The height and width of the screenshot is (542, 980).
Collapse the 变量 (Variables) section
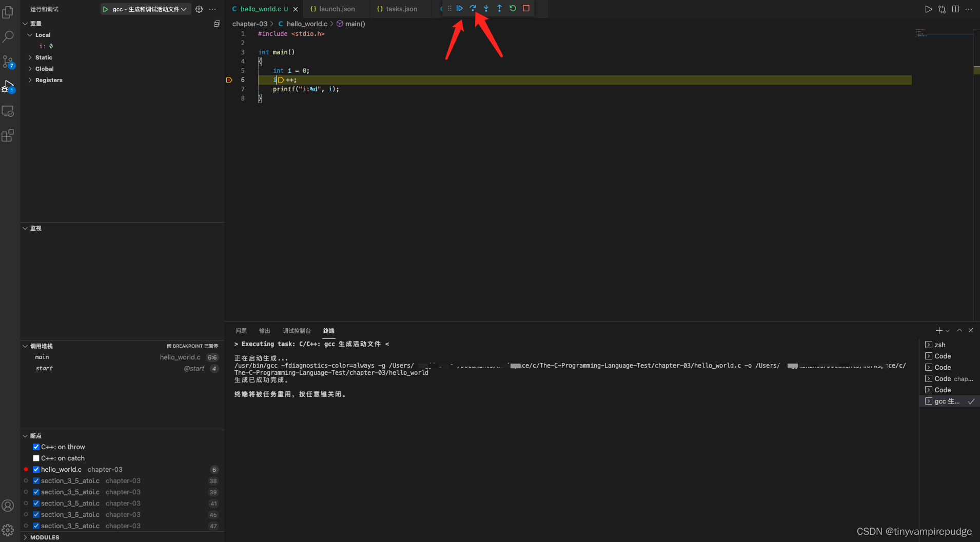pos(25,24)
